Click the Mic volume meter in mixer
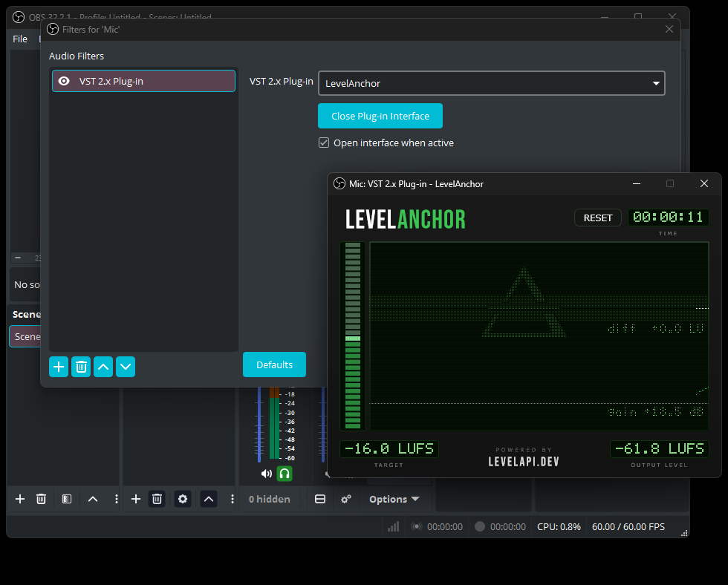The height and width of the screenshot is (585, 728). click(275, 423)
